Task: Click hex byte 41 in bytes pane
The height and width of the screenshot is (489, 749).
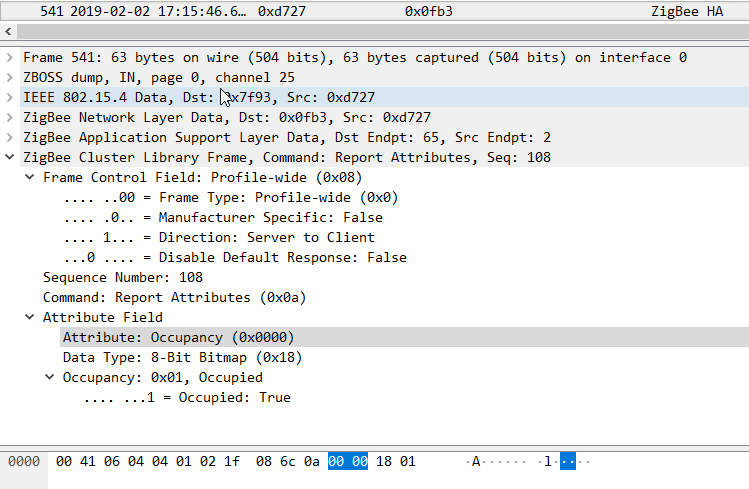Action: (x=88, y=461)
